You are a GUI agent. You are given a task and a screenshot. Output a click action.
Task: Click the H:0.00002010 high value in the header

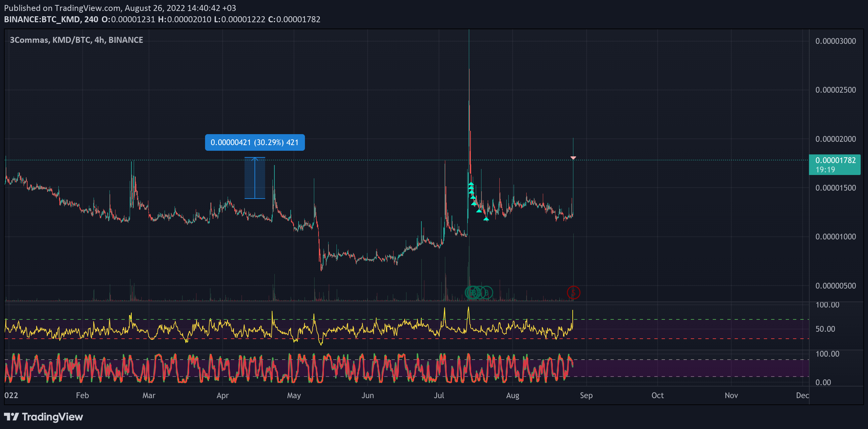(185, 19)
